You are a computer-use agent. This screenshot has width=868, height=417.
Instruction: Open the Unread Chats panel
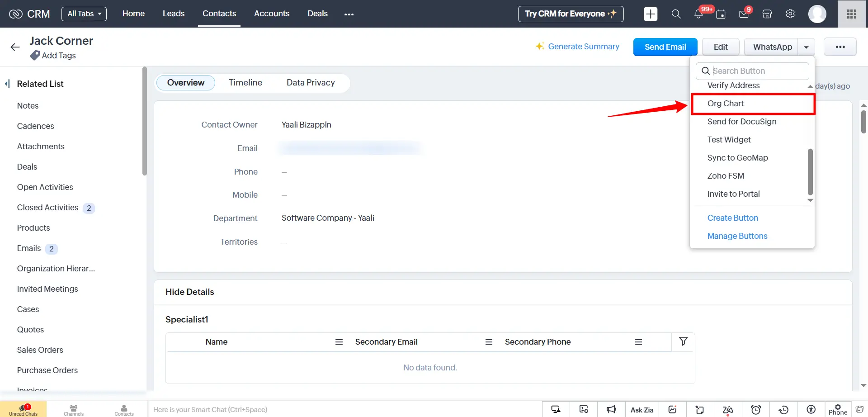pyautogui.click(x=24, y=409)
